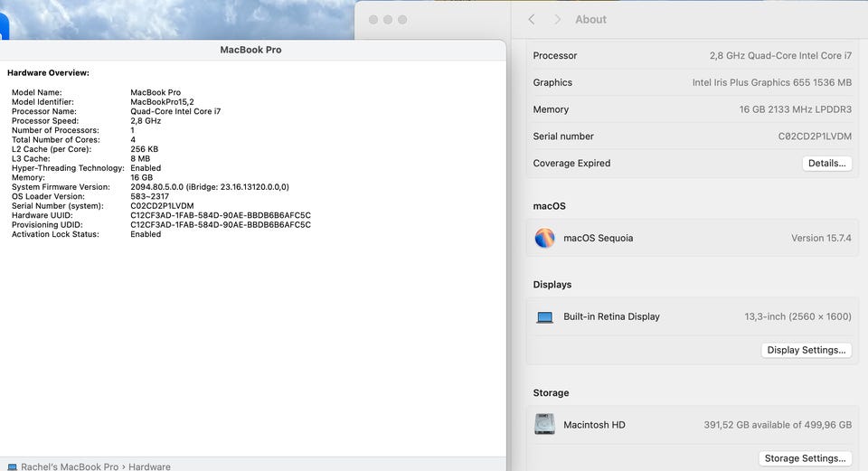Click the Hyper-Threading Technology label
The image size is (868, 471).
click(68, 168)
